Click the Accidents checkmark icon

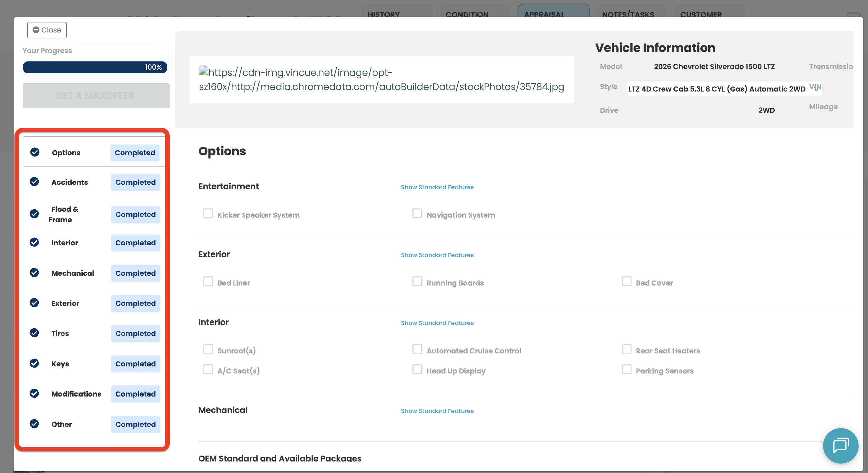coord(34,182)
